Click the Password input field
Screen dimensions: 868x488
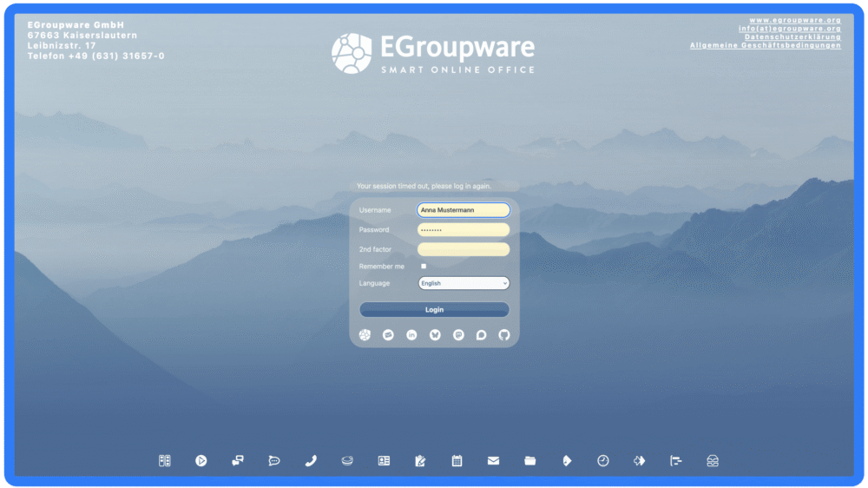(464, 229)
